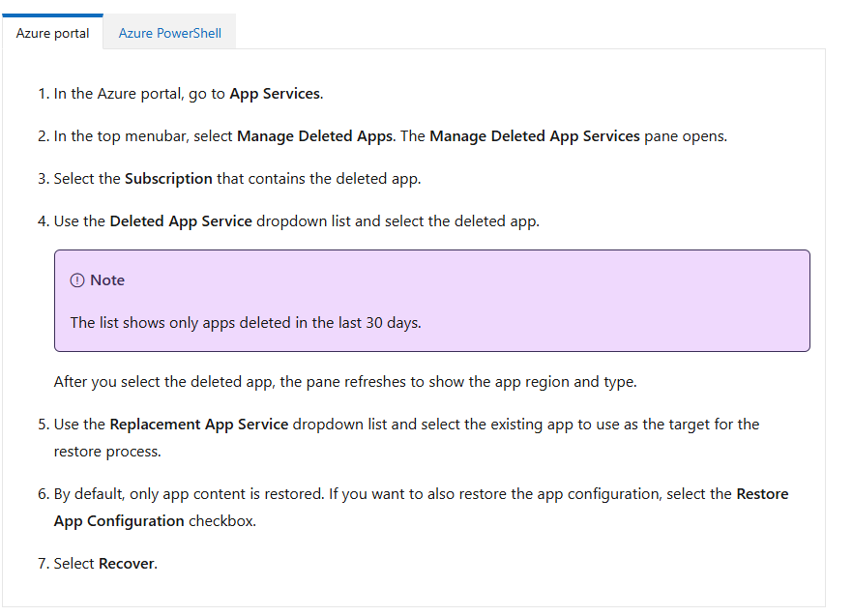853x616 pixels.
Task: Click 'Recover' bold text in step 7
Action: tap(127, 563)
